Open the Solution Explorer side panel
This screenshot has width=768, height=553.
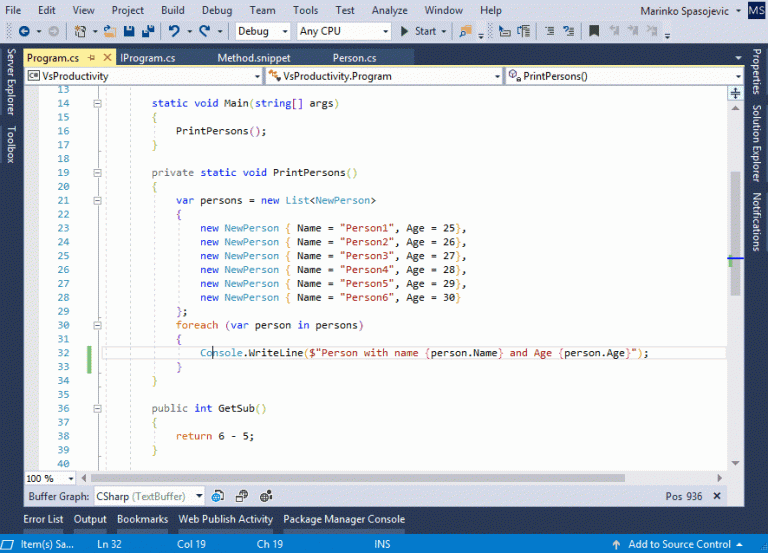[x=757, y=141]
